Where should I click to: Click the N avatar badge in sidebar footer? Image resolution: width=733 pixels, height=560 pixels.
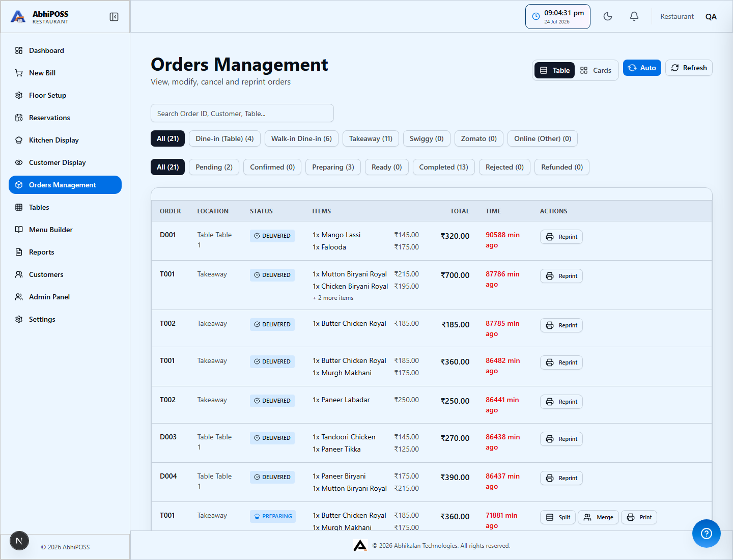point(19,541)
